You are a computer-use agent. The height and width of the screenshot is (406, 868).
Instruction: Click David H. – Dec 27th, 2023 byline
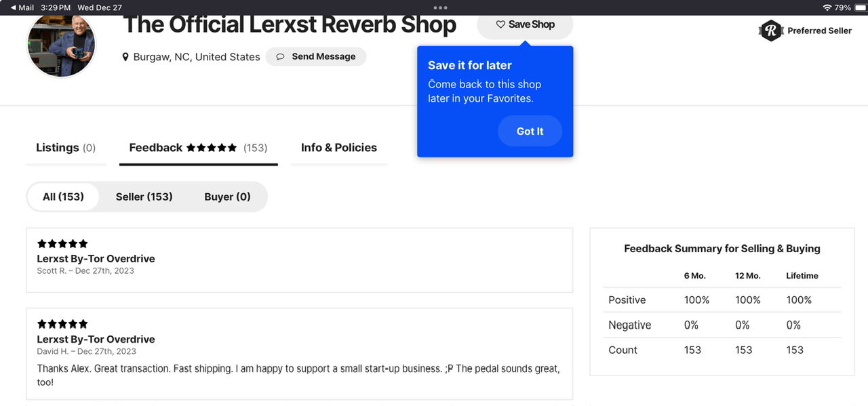pos(86,352)
